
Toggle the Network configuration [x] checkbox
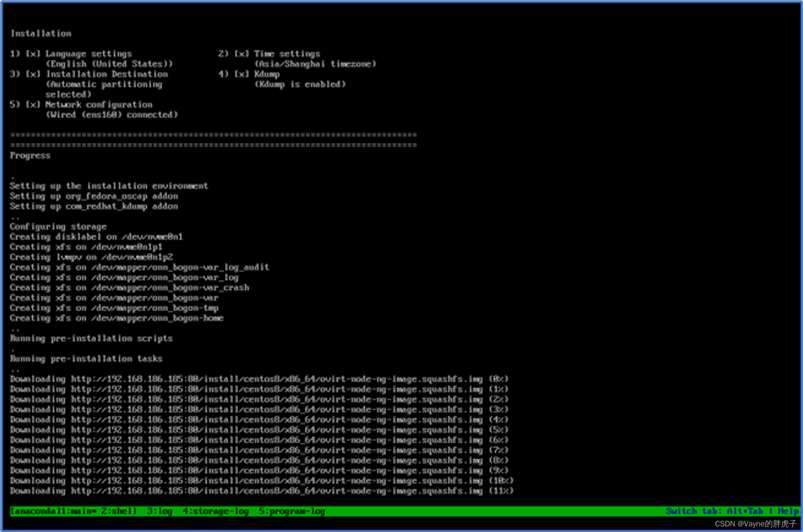tap(33, 105)
